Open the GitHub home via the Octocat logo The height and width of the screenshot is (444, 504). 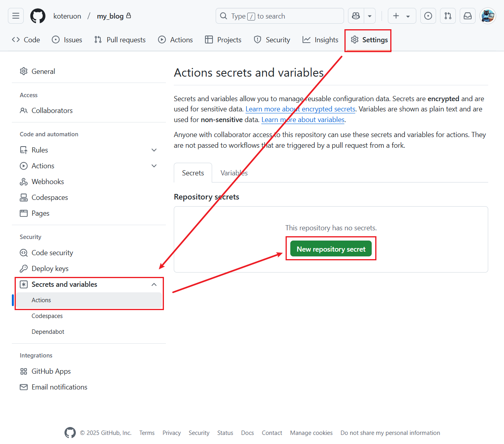click(38, 16)
